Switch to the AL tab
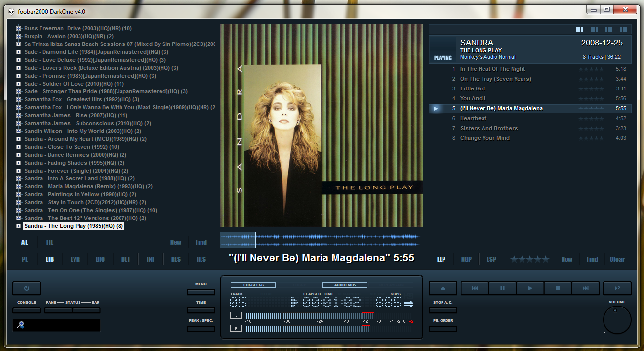The width and height of the screenshot is (644, 351). click(24, 242)
